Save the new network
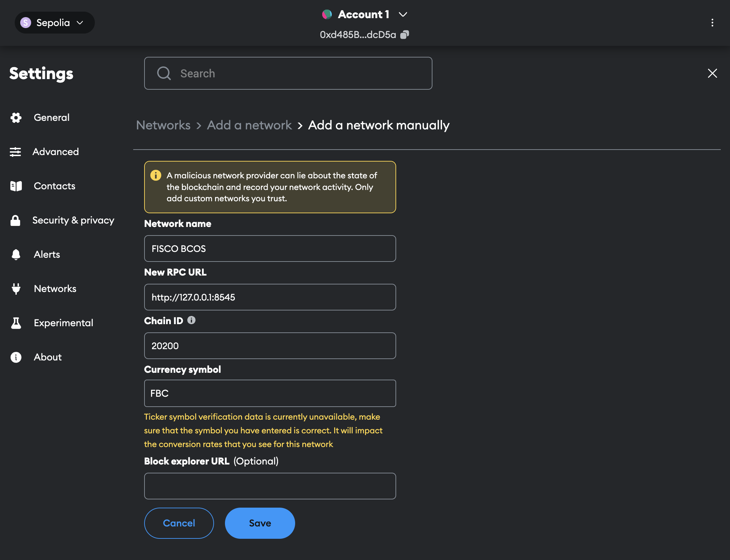Screen dimensions: 730x560 260,523
